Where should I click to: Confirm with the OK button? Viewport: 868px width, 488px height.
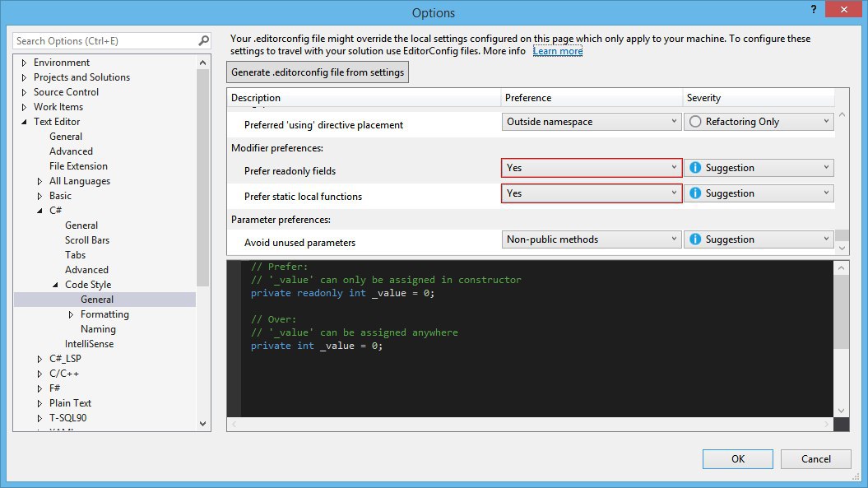tap(738, 459)
